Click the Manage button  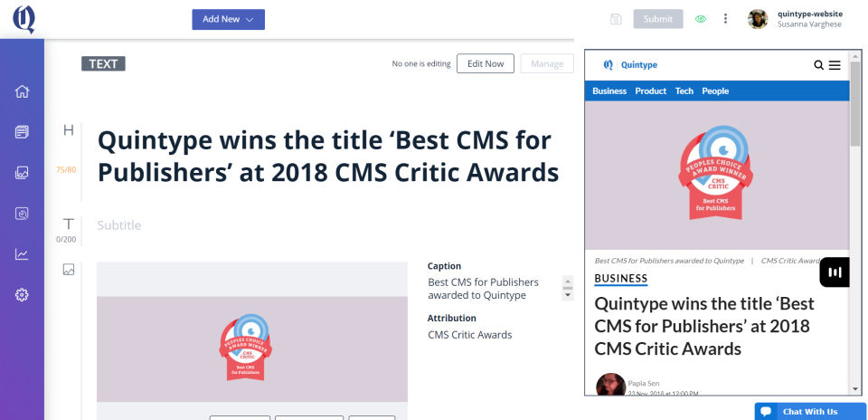(547, 63)
